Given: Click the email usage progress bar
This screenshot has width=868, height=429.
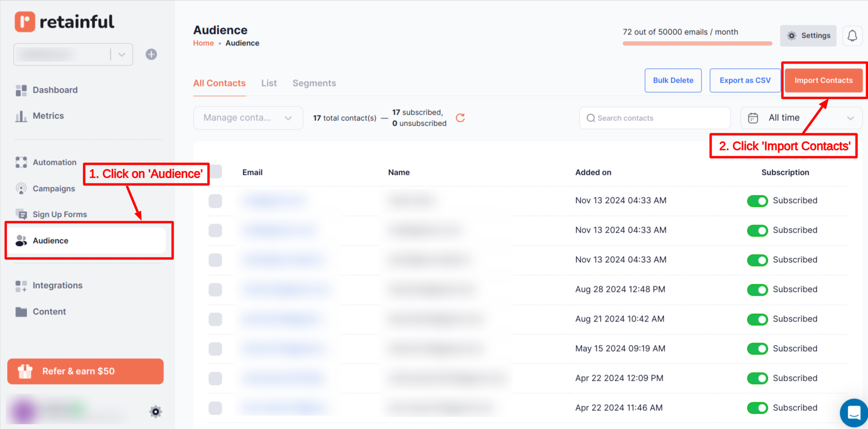Looking at the screenshot, I should 697,43.
